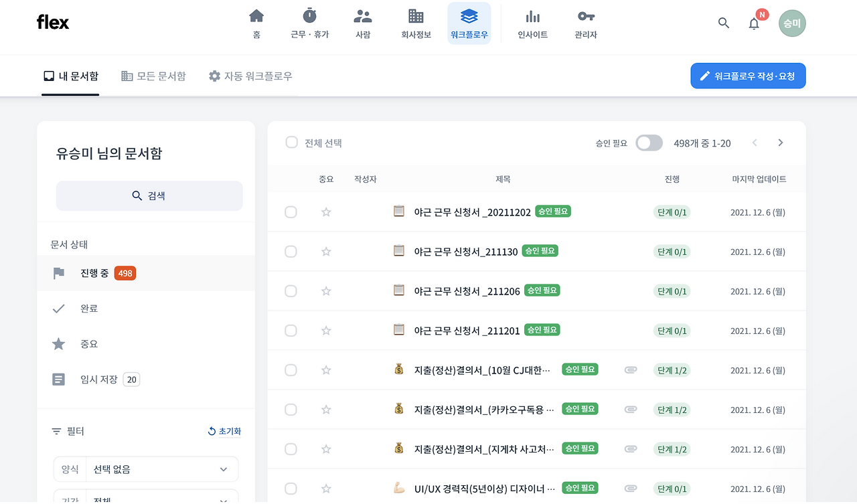Star the UI/UX 경력직 디자이너 document
This screenshot has height=504, width=857.
(x=326, y=489)
